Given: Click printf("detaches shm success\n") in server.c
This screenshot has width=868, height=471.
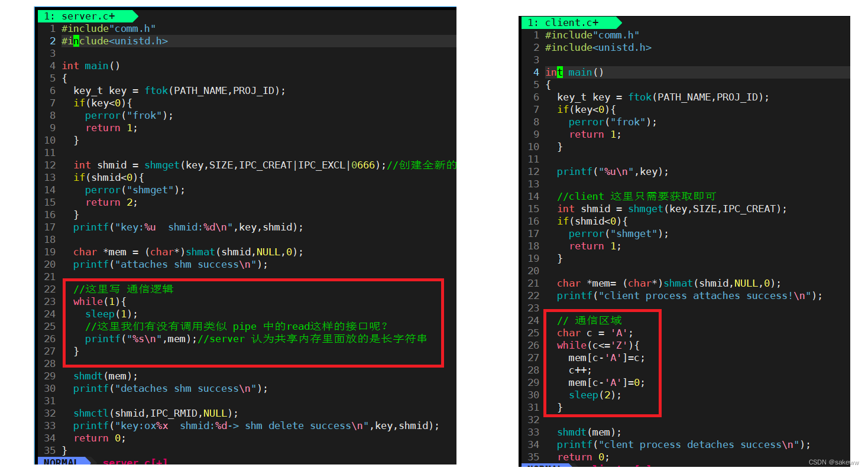Looking at the screenshot, I should [x=171, y=388].
